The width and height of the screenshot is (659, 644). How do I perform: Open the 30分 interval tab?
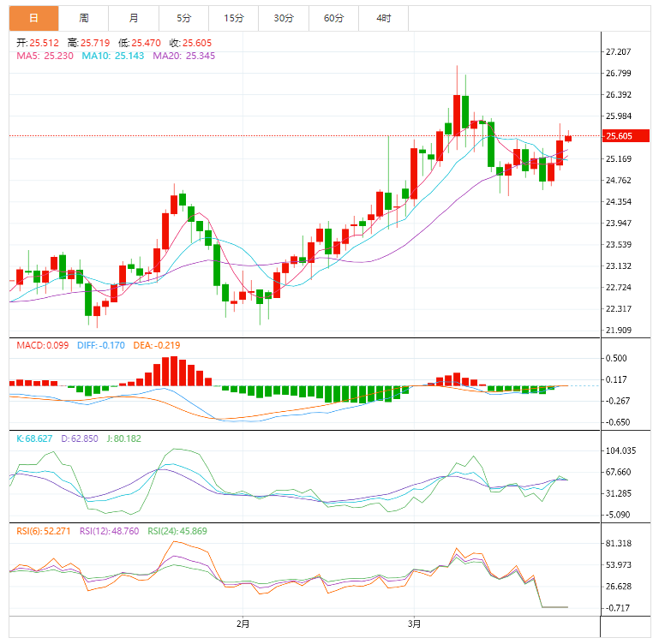(284, 18)
